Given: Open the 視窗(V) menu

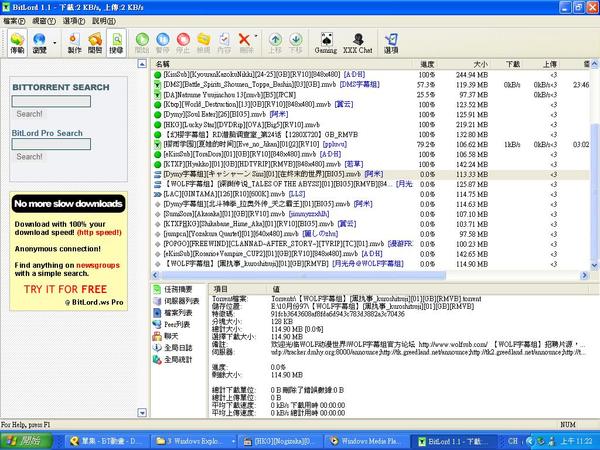Looking at the screenshot, I should pyautogui.click(x=44, y=21).
